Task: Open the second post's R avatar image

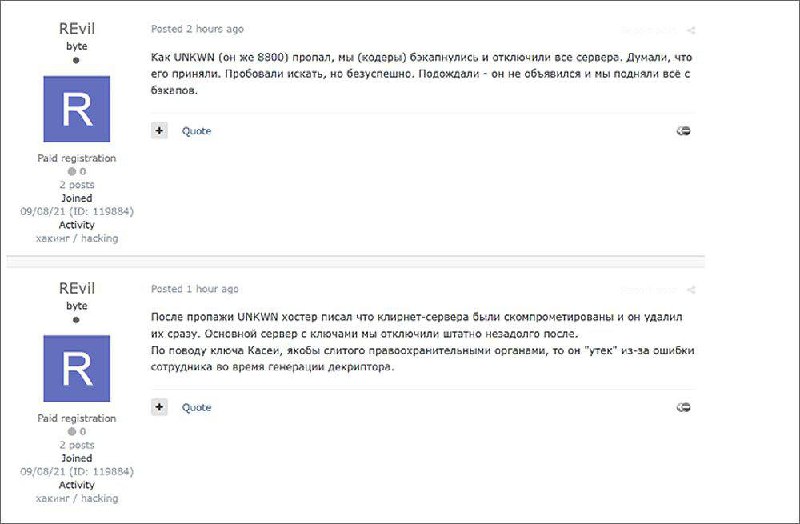Action: click(77, 368)
